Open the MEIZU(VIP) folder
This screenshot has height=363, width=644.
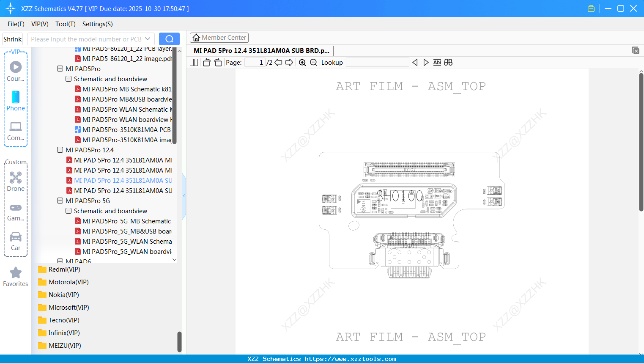pyautogui.click(x=60, y=346)
